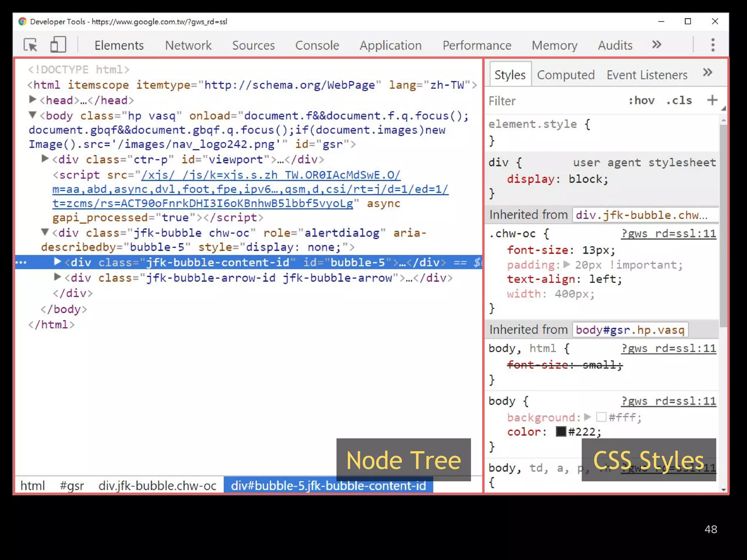The height and width of the screenshot is (560, 747).
Task: Select div.jfk-bubble.chw-oc breadcrumb
Action: tap(157, 486)
